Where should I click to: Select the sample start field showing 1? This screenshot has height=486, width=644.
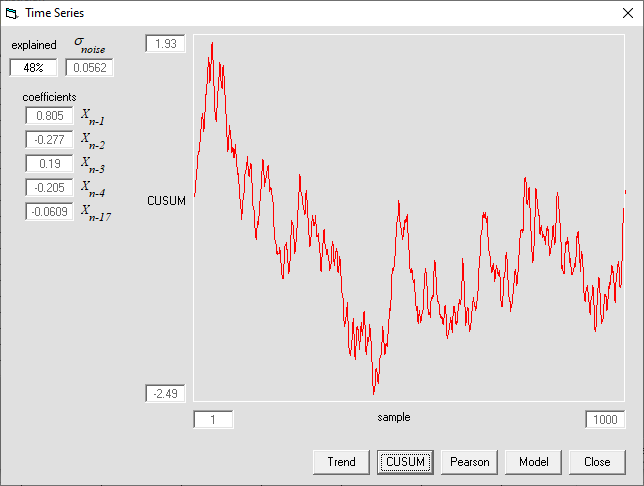point(213,420)
